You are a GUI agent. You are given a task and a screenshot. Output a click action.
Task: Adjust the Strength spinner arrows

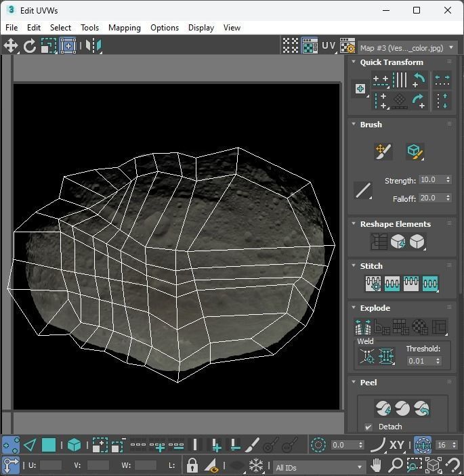[448, 179]
